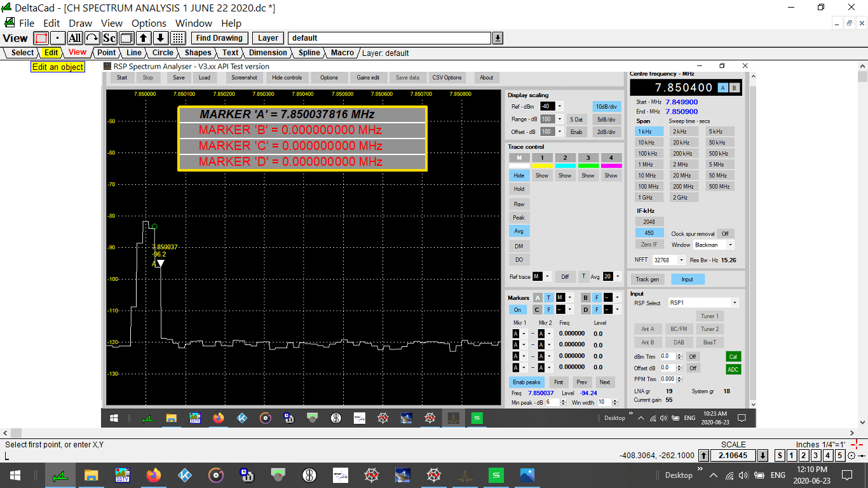Image resolution: width=868 pixels, height=488 pixels.
Task: Select the 1 kHz span setting
Action: [649, 131]
